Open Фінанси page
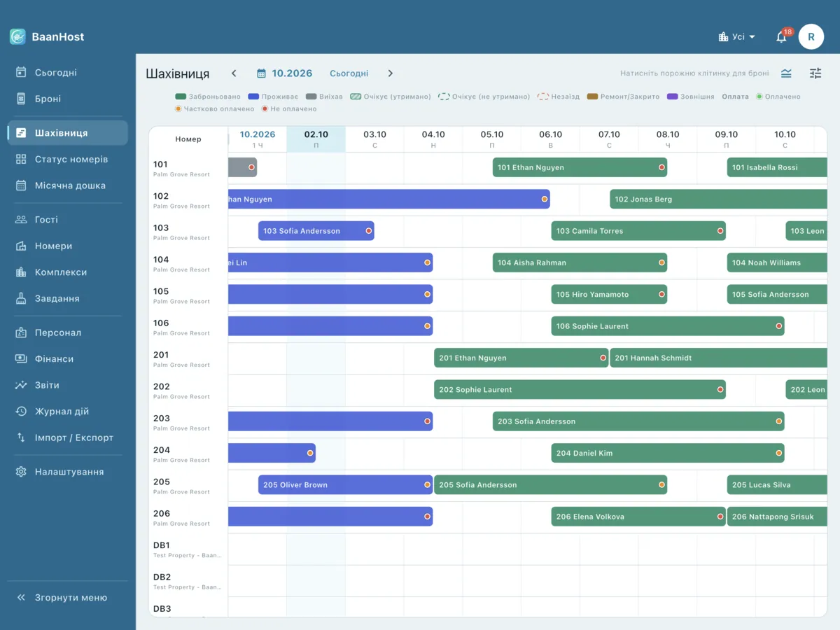Viewport: 840px width, 630px height. point(68,359)
